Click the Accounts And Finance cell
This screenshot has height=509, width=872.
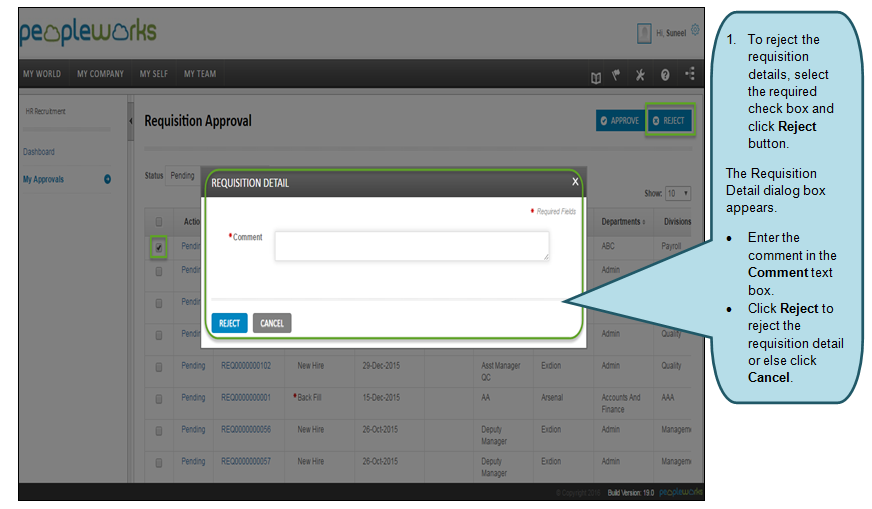(621, 403)
